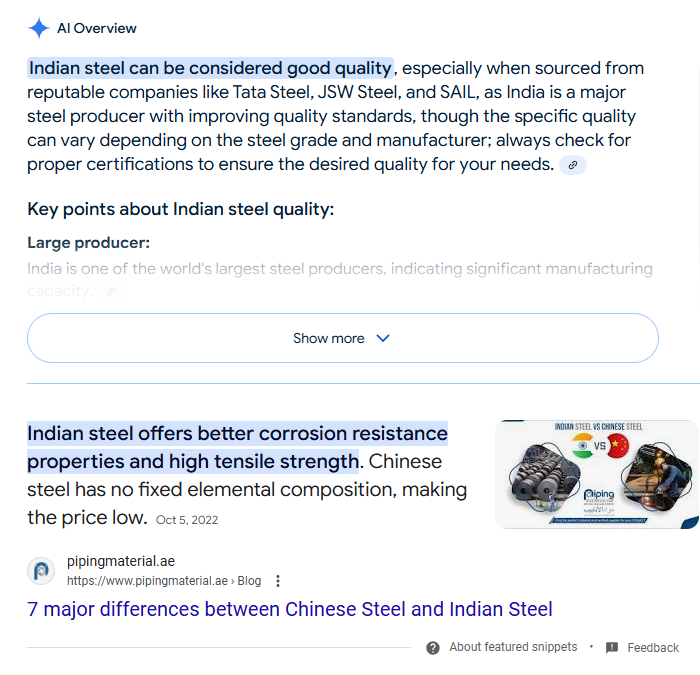This screenshot has height=675, width=700.
Task: Click the About featured snippets link
Action: [513, 647]
